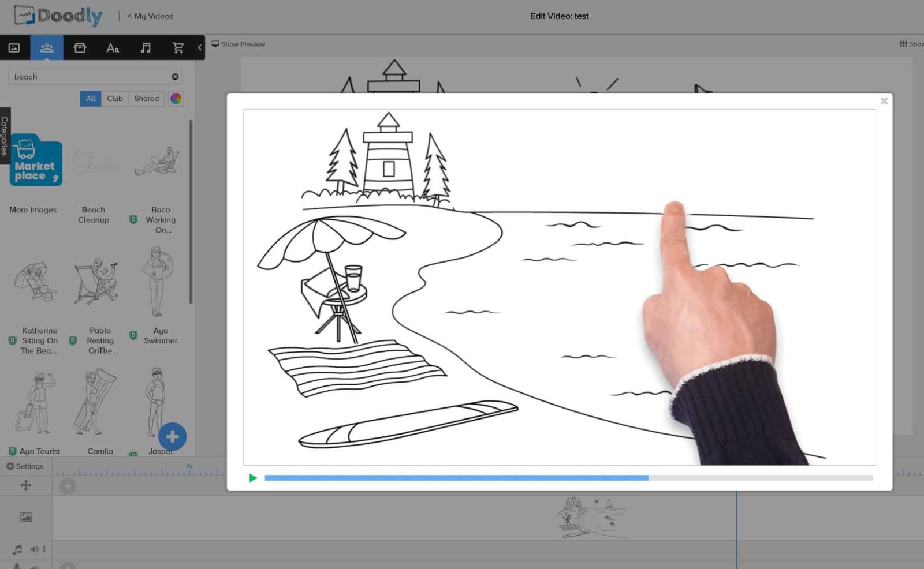Clear the beach search field

tap(174, 77)
